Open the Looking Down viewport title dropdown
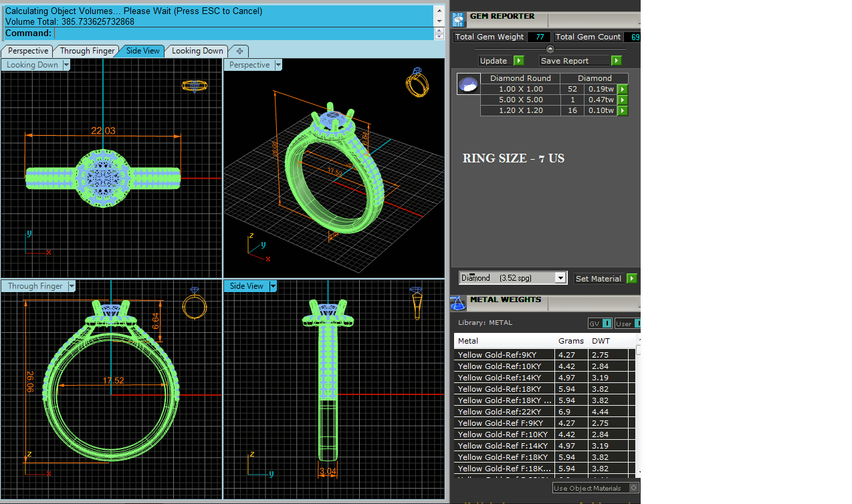852x504 pixels. click(x=66, y=65)
